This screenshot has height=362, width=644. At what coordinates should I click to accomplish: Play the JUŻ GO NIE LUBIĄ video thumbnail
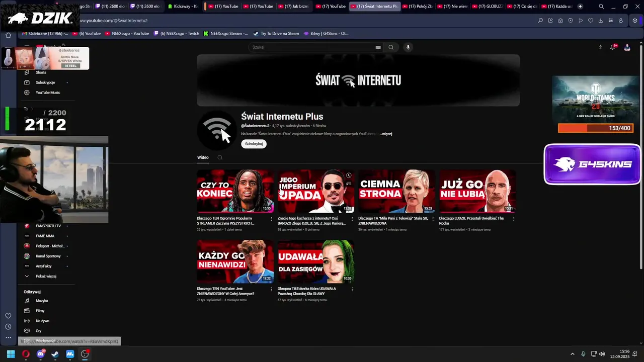(477, 191)
